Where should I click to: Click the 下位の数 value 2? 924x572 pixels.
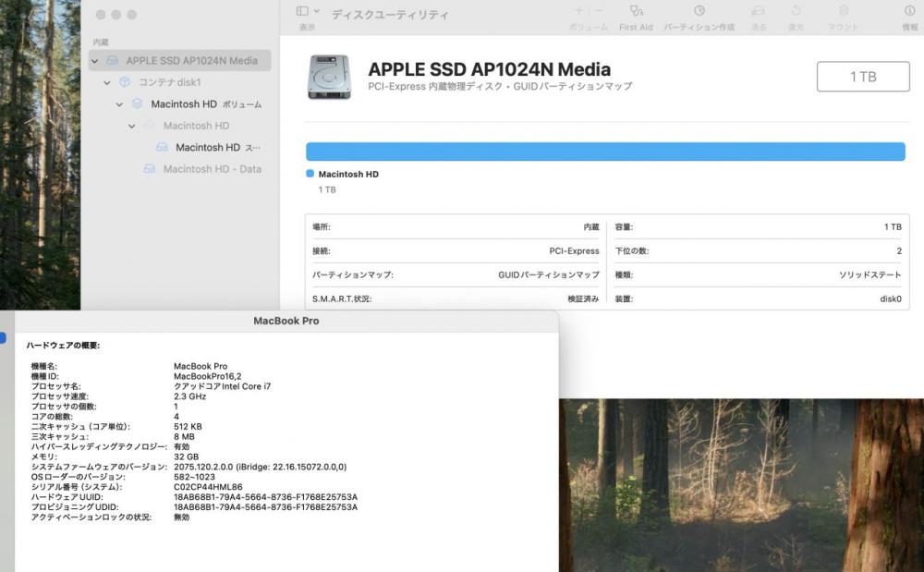pyautogui.click(x=899, y=251)
